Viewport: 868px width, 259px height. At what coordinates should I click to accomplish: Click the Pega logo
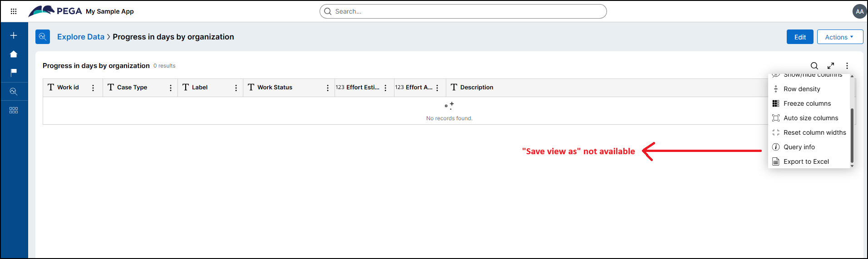pos(55,11)
